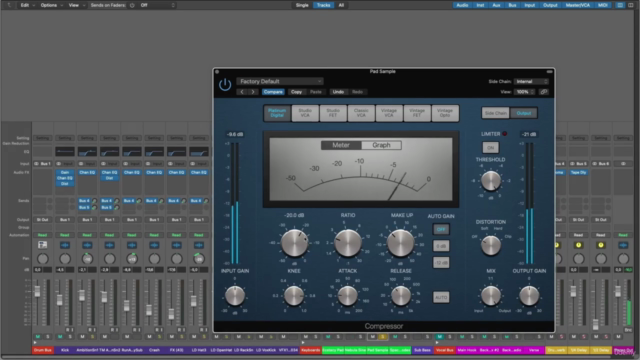Image resolution: width=640 pixels, height=360 pixels.
Task: Select the Vintage Opto compressor model
Action: [x=445, y=113]
